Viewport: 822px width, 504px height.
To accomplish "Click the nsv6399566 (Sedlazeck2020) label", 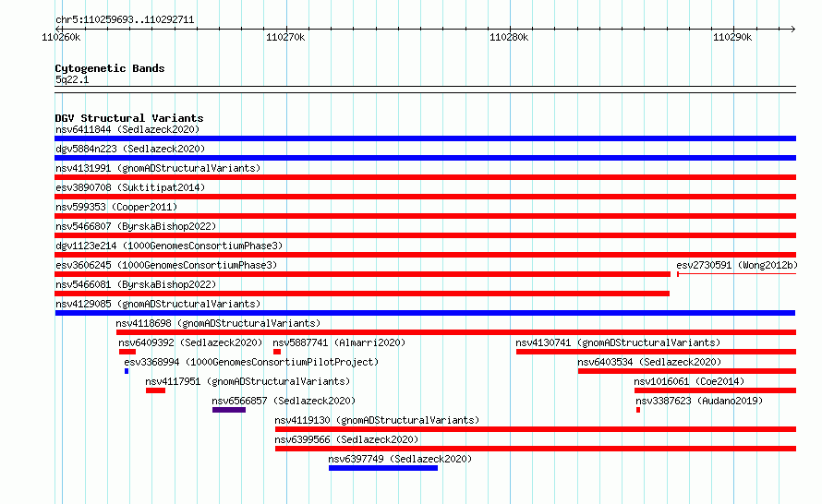I will 346,439.
